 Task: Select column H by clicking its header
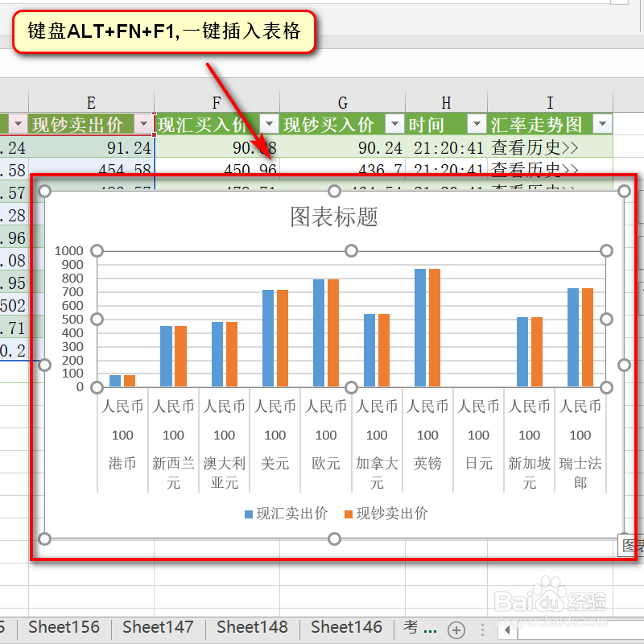(x=445, y=102)
